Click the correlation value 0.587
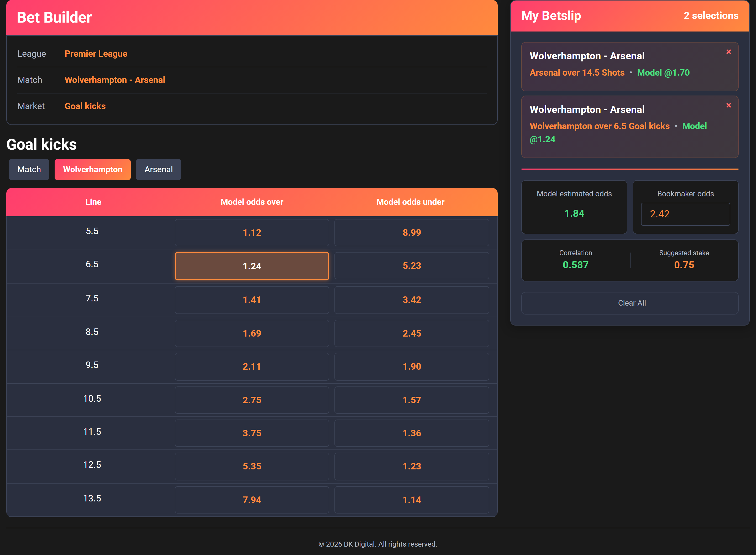756x555 pixels. [x=576, y=265]
